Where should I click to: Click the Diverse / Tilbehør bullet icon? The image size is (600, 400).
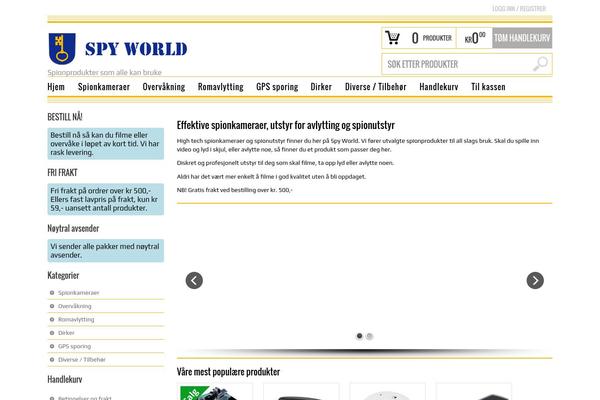52,360
